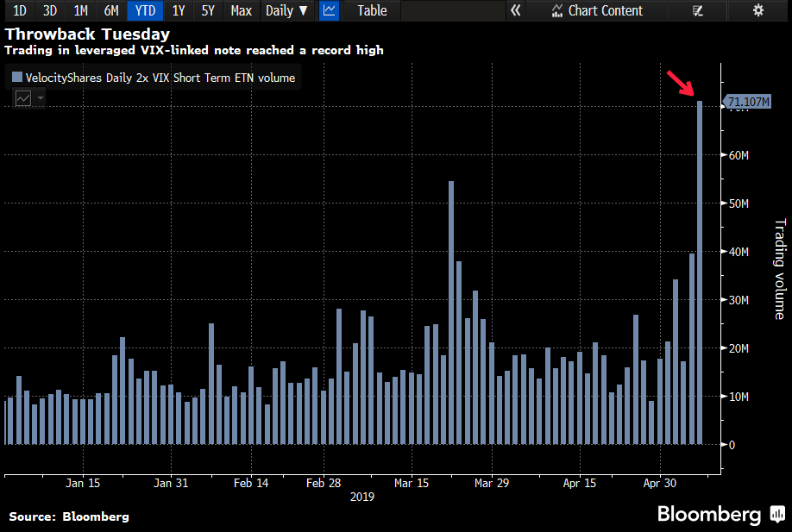Select the 1D time range

point(20,10)
